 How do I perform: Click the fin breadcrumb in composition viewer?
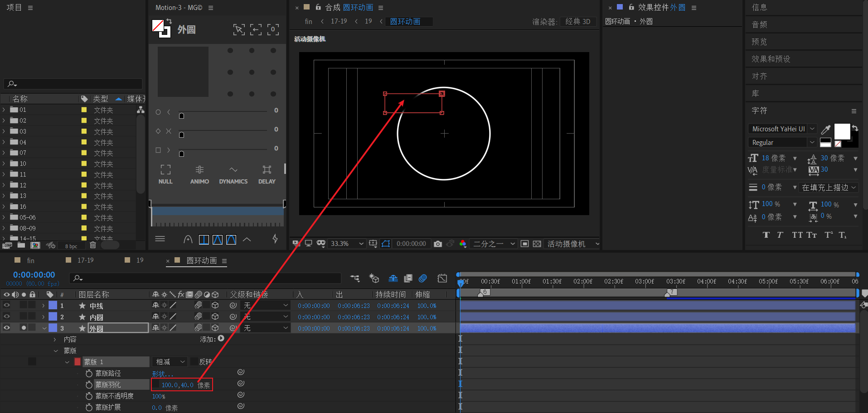click(x=308, y=21)
